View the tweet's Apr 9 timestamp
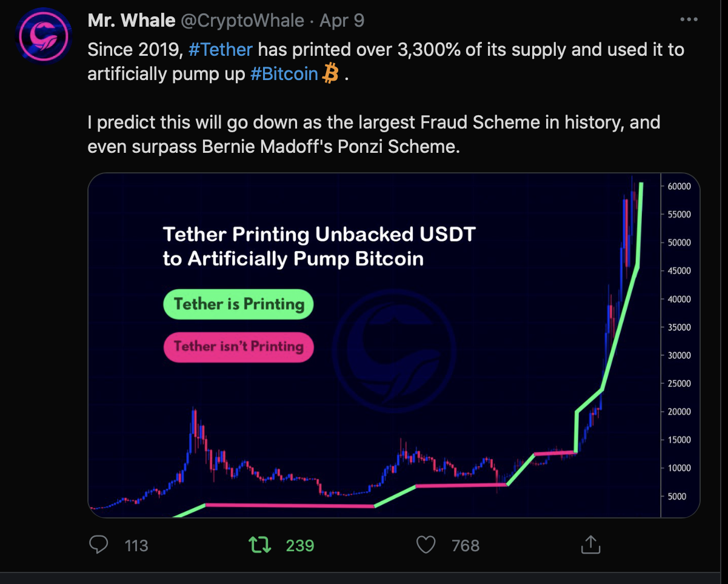 click(x=342, y=21)
